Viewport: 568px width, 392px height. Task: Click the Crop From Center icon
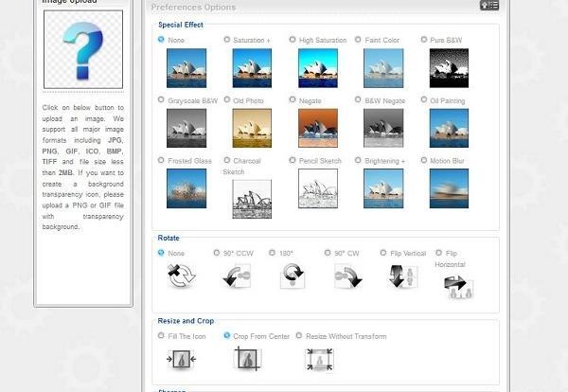click(x=248, y=359)
